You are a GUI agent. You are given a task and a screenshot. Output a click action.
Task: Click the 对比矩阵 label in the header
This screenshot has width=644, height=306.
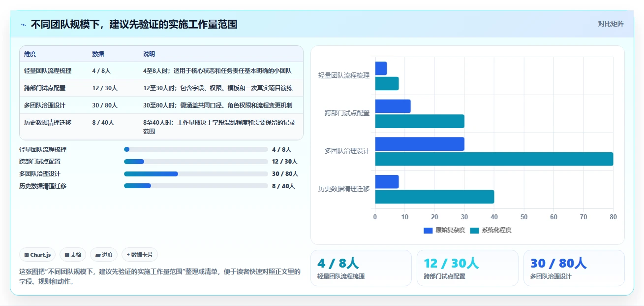pos(611,24)
